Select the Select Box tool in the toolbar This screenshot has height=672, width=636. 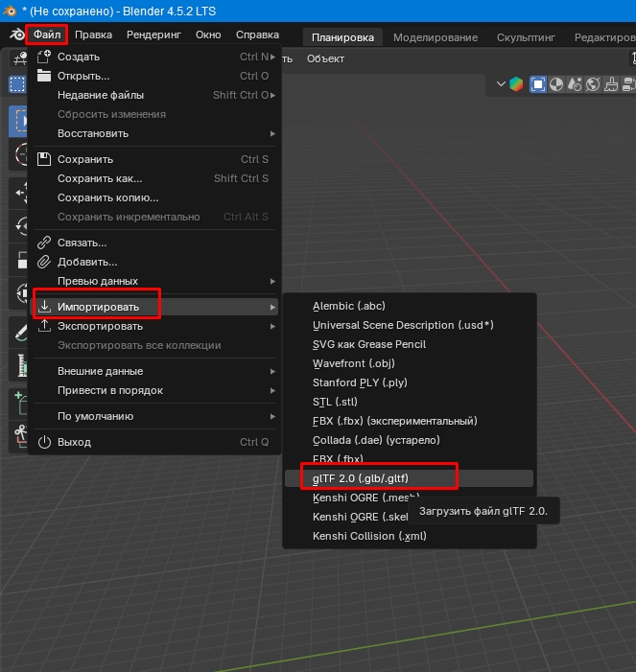(19, 121)
